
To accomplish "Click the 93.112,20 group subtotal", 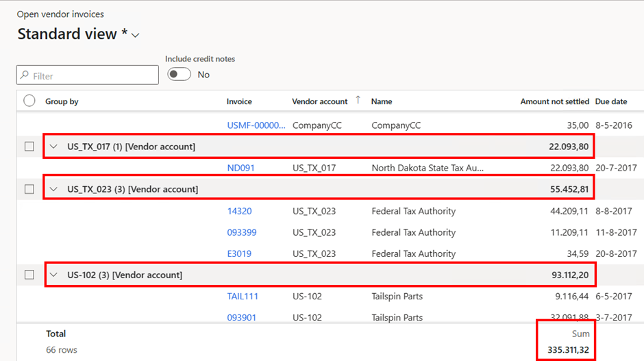I will coord(570,275).
